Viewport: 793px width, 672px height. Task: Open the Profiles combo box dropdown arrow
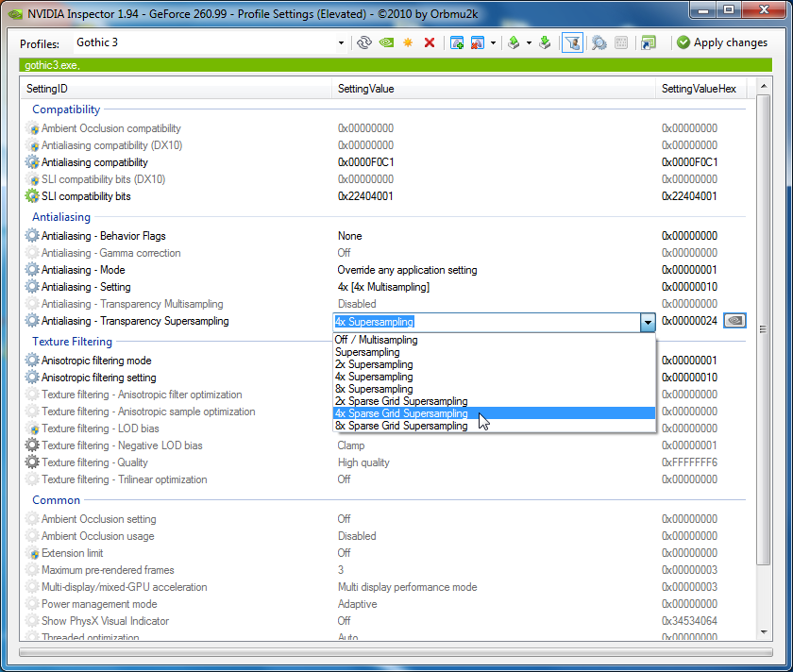342,42
